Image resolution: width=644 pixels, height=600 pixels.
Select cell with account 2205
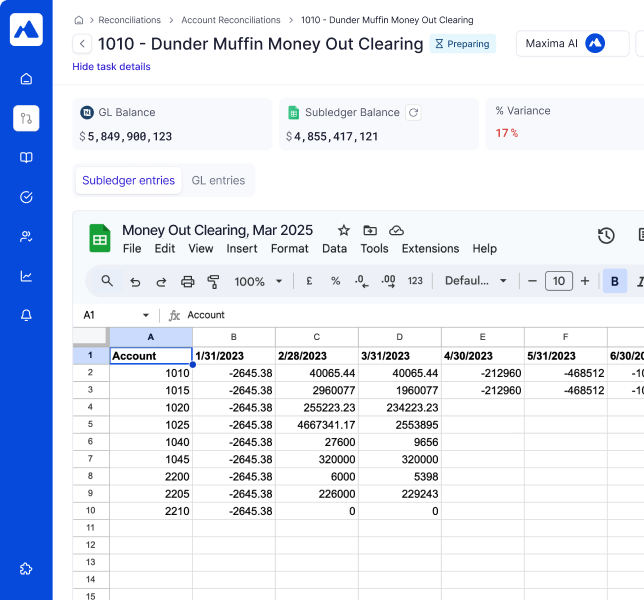(151, 494)
